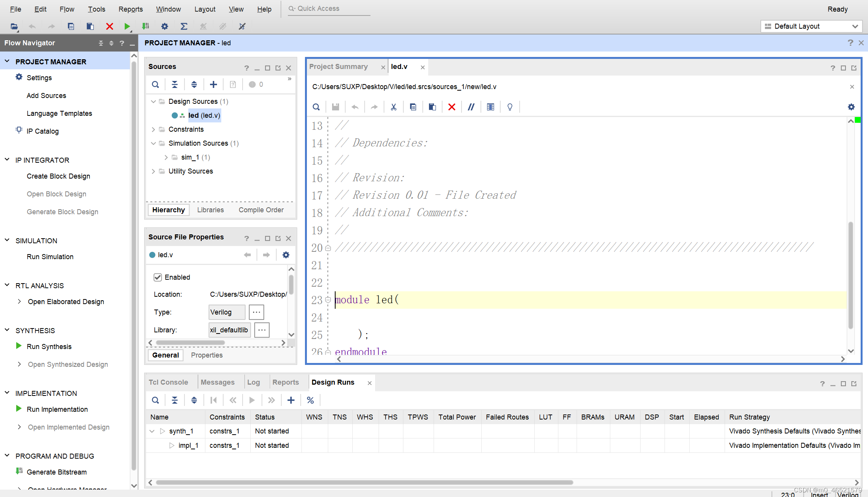This screenshot has width=868, height=497.
Task: Open Language Templates link
Action: point(59,114)
